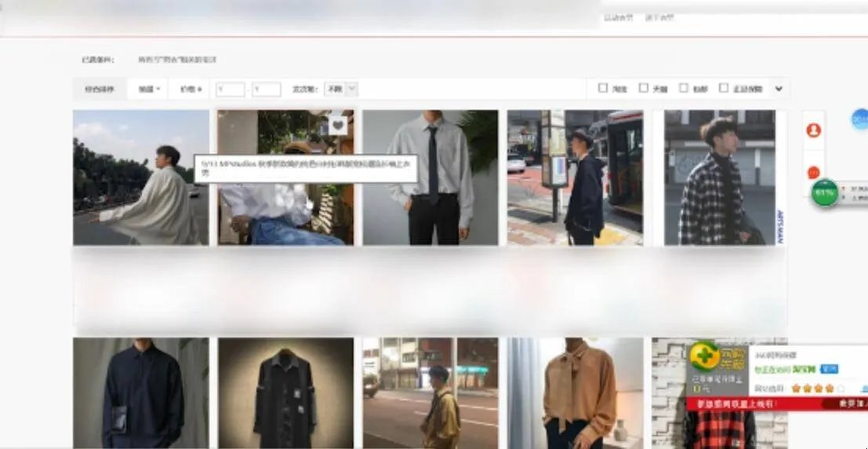Tick the 包邮 checkbox in filter bar
Viewport: 868px width, 449px height.
pos(684,88)
